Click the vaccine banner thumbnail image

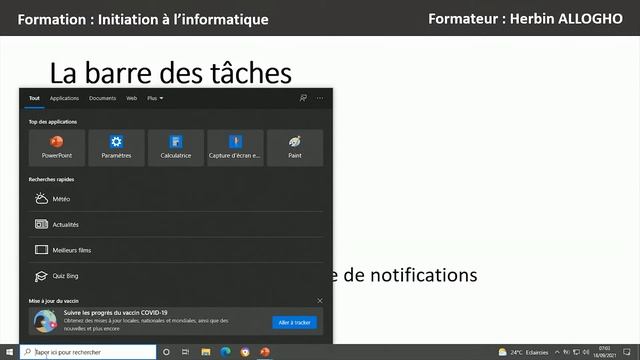click(45, 321)
